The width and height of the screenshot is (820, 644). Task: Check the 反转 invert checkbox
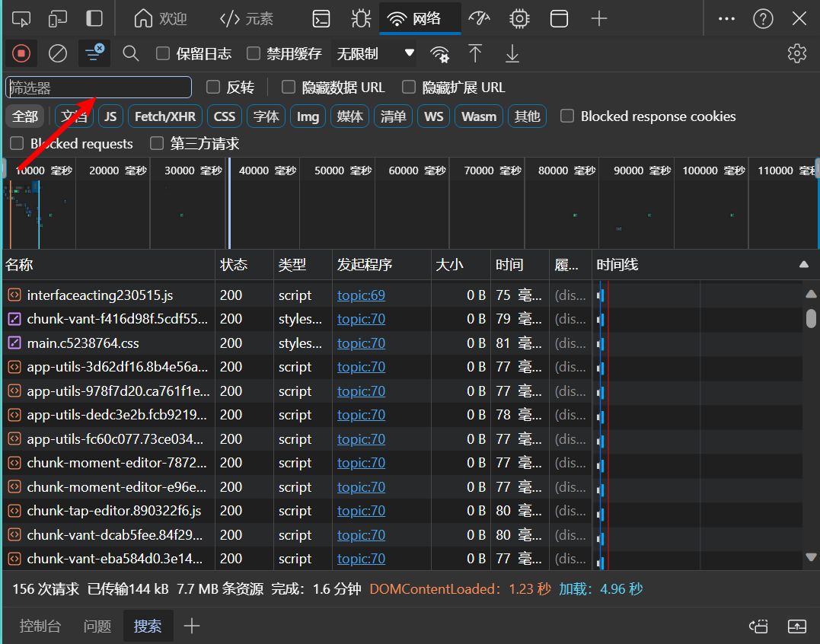(213, 87)
